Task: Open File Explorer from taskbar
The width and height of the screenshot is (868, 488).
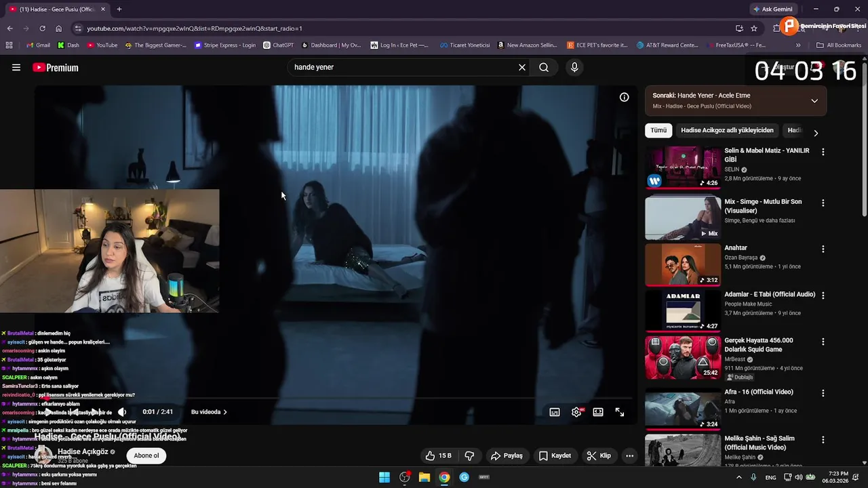Action: pos(425,477)
